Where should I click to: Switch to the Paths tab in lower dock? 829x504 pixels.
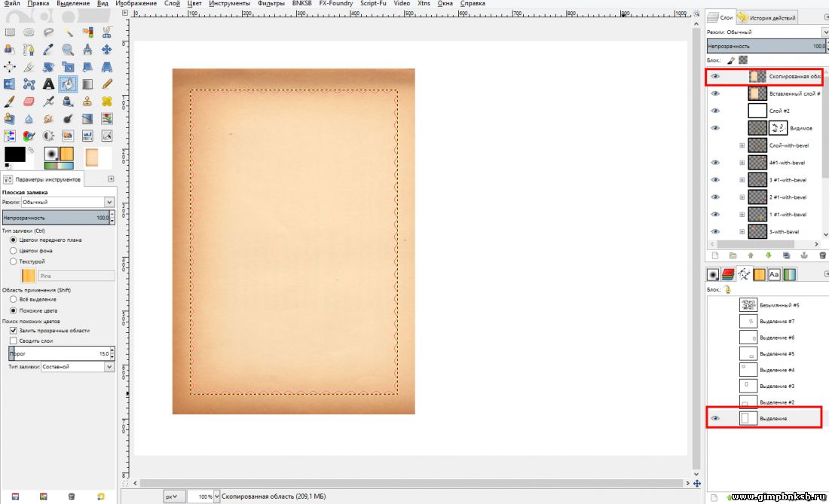click(744, 274)
